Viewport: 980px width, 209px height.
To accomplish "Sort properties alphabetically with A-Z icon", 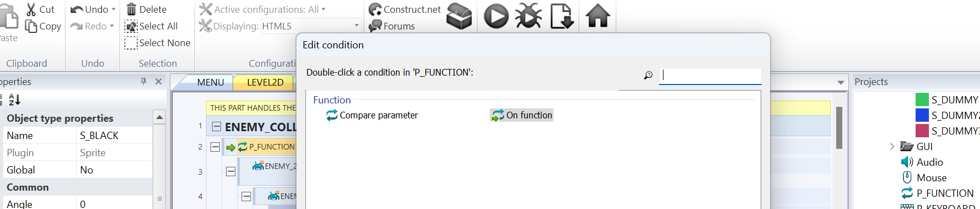I will 14,99.
